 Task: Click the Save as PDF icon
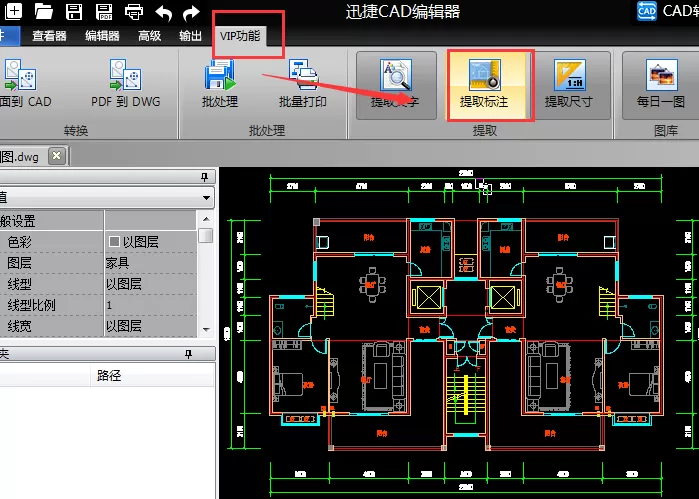point(104,11)
